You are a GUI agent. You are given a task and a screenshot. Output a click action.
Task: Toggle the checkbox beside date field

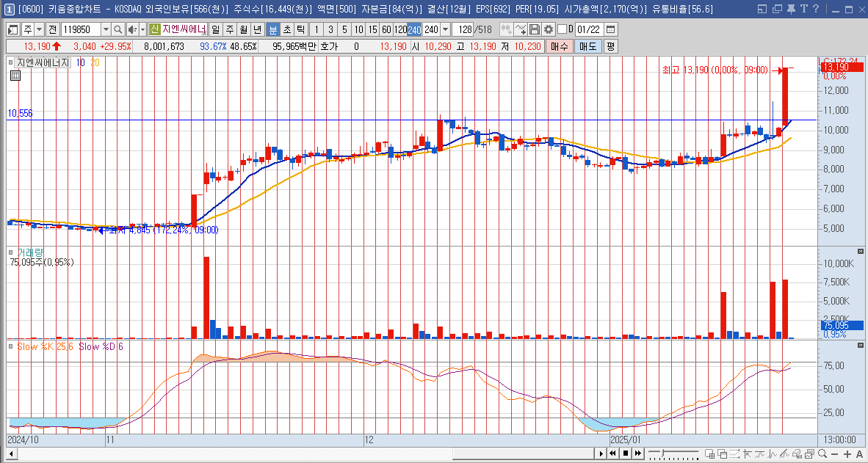(563, 29)
